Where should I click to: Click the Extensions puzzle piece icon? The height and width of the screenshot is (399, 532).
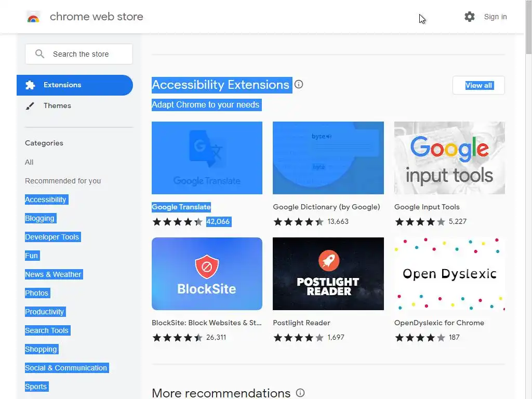click(30, 85)
